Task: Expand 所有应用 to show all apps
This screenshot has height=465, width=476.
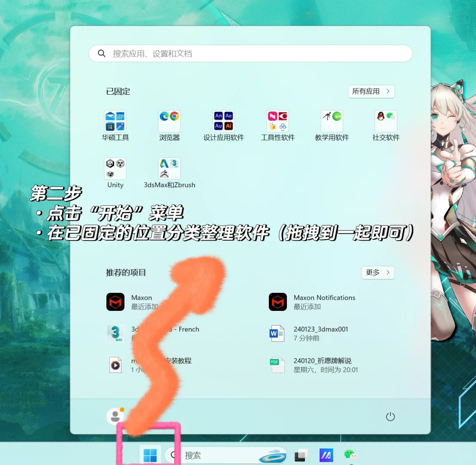Action: (371, 91)
